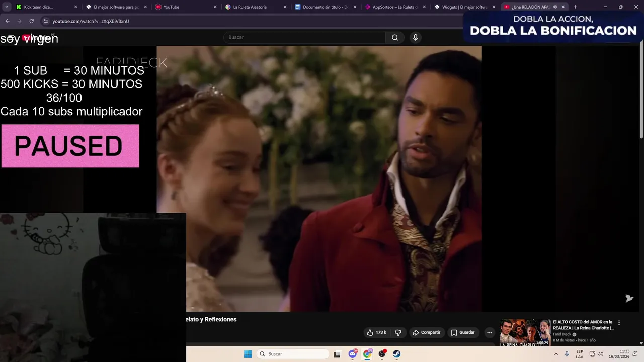Open a new browser tab

click(x=575, y=7)
